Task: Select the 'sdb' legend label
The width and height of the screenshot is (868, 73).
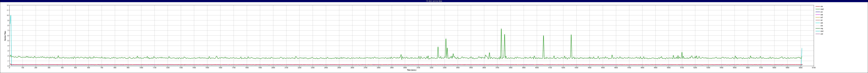Action: pyautogui.click(x=822, y=14)
